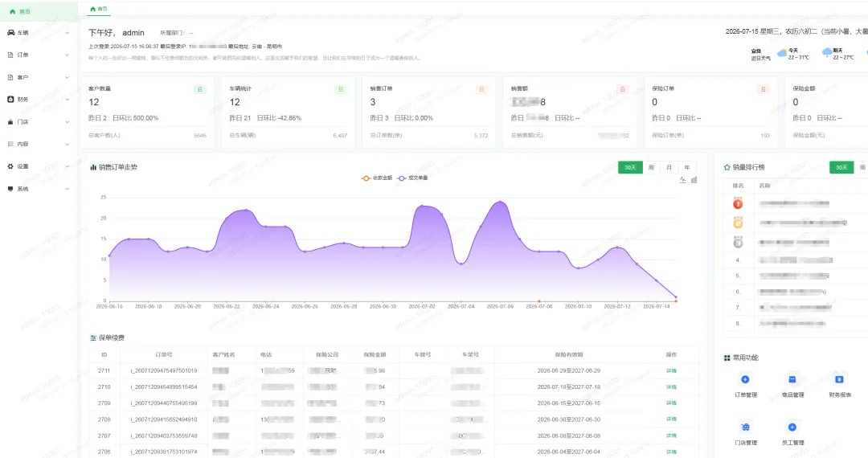Click rank 8. row in 销量排行榜
Image resolution: width=868 pixels, height=458 pixels.
coord(795,324)
